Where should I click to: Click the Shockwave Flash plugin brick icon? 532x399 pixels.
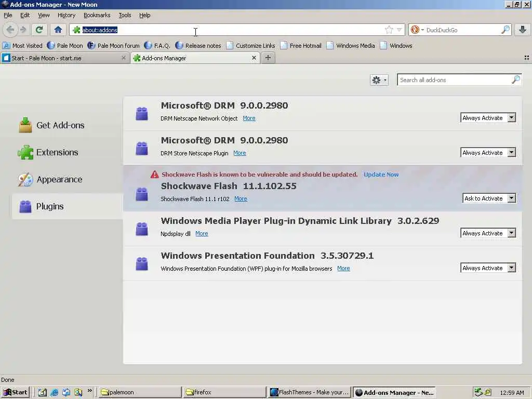pos(142,194)
